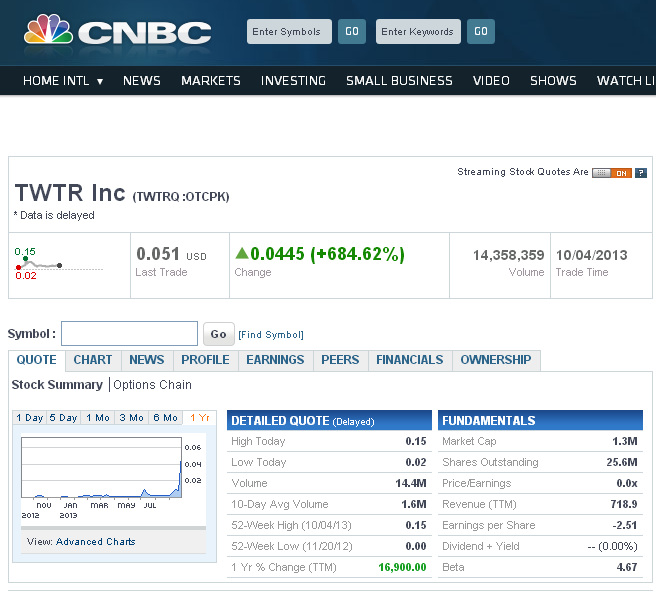Image resolution: width=656 pixels, height=591 pixels.
Task: Open the MARKETS menu
Action: click(210, 81)
